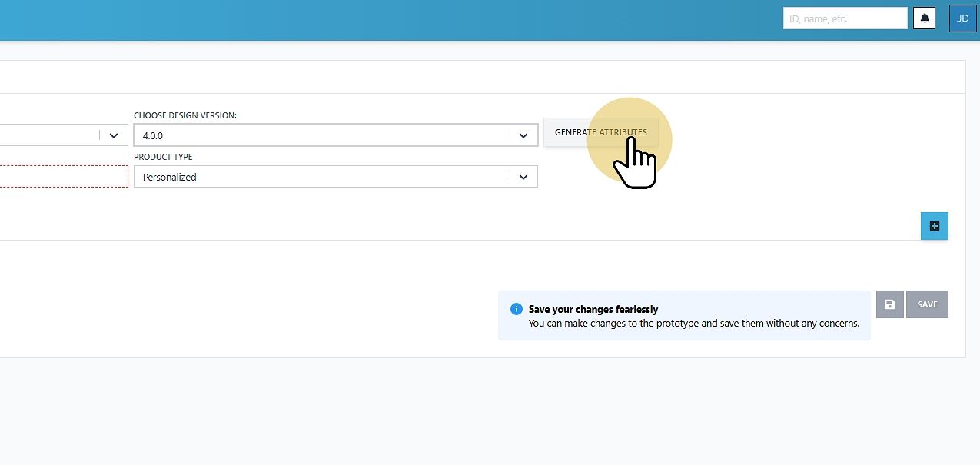Focus the red dashed-border input field

coord(64,177)
